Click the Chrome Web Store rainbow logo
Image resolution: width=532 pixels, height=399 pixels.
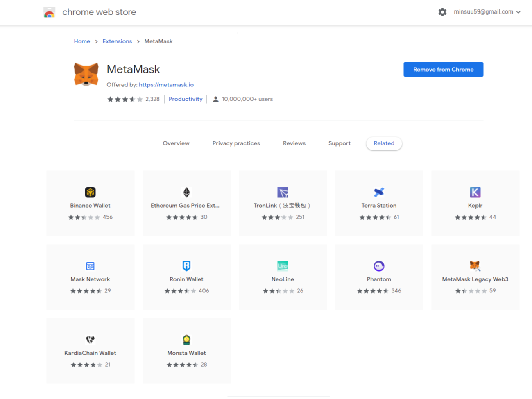(49, 12)
